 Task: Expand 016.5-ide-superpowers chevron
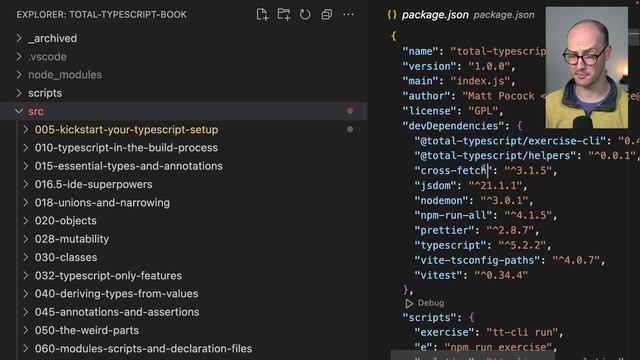(26, 184)
